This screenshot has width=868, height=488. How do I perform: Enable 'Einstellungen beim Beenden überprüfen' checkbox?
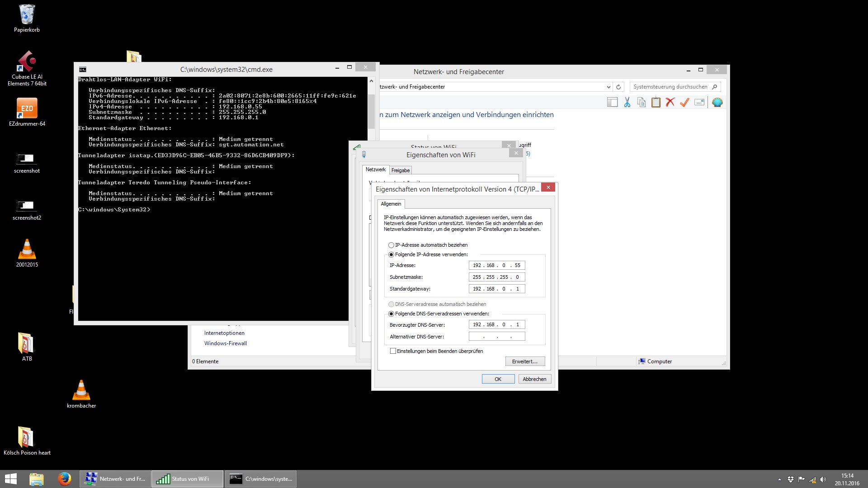coord(393,351)
